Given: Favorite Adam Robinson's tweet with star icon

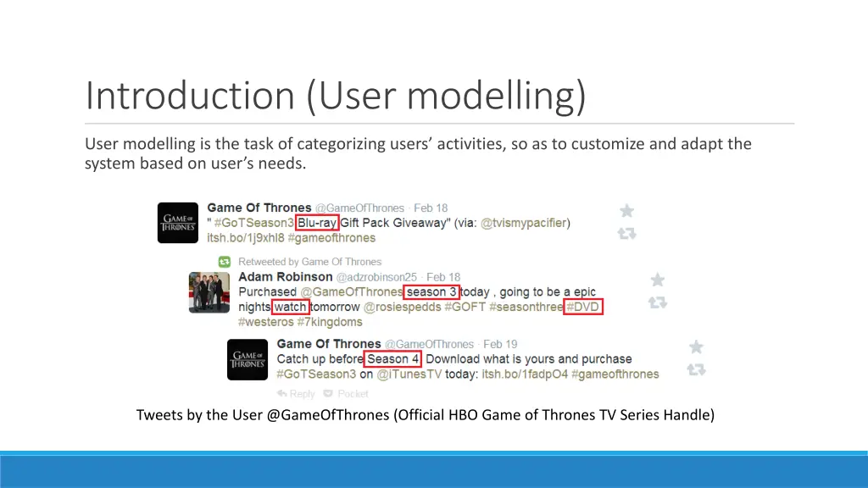Looking at the screenshot, I should coord(658,280).
